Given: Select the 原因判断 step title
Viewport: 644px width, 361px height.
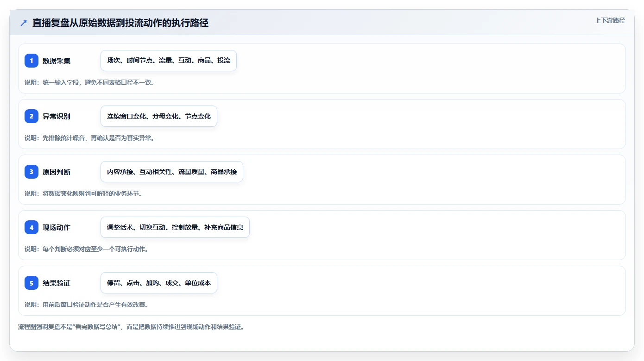Looking at the screenshot, I should pyautogui.click(x=57, y=172).
